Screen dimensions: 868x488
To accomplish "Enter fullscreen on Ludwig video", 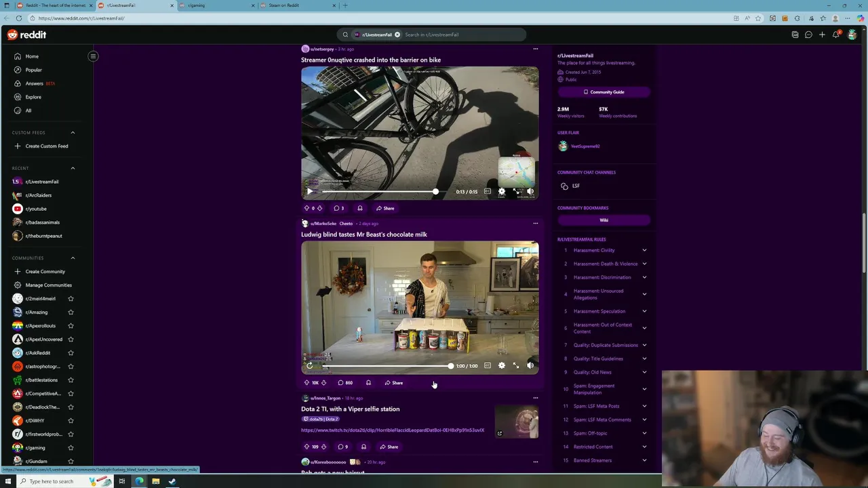I will (x=516, y=366).
